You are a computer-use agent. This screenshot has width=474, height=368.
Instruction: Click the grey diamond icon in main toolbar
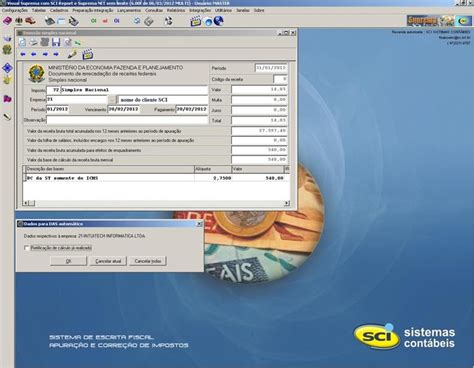point(149,21)
